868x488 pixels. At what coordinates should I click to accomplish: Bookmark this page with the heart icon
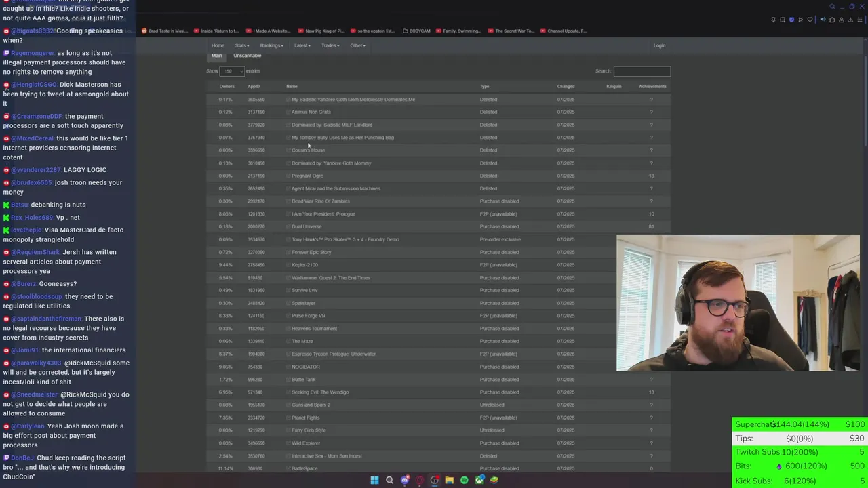(810, 20)
